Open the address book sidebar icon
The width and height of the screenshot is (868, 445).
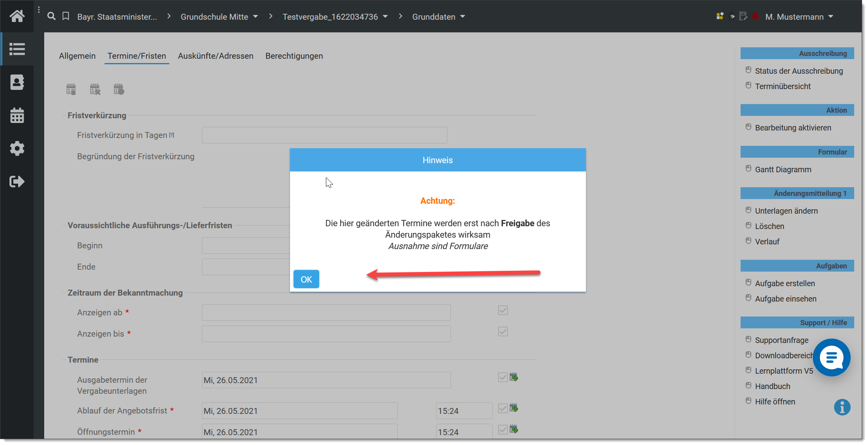[x=17, y=82]
